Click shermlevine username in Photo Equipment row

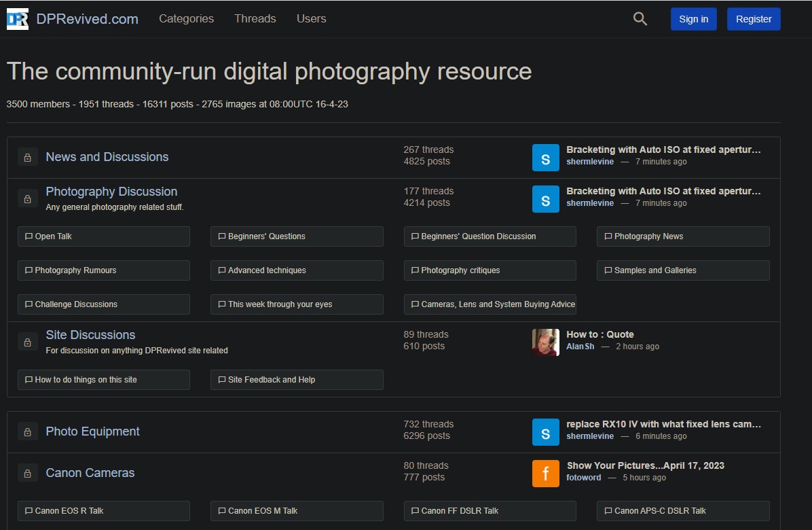[590, 436]
